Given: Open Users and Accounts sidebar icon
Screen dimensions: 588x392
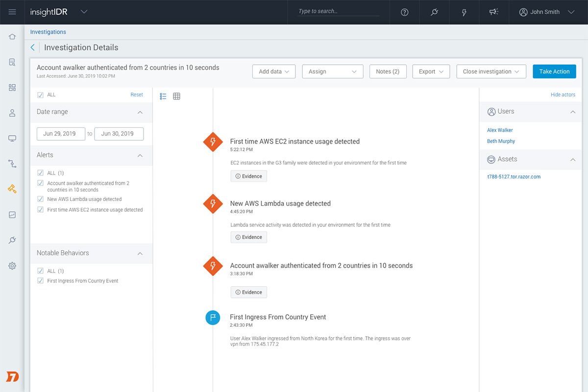Looking at the screenshot, I should pyautogui.click(x=12, y=113).
